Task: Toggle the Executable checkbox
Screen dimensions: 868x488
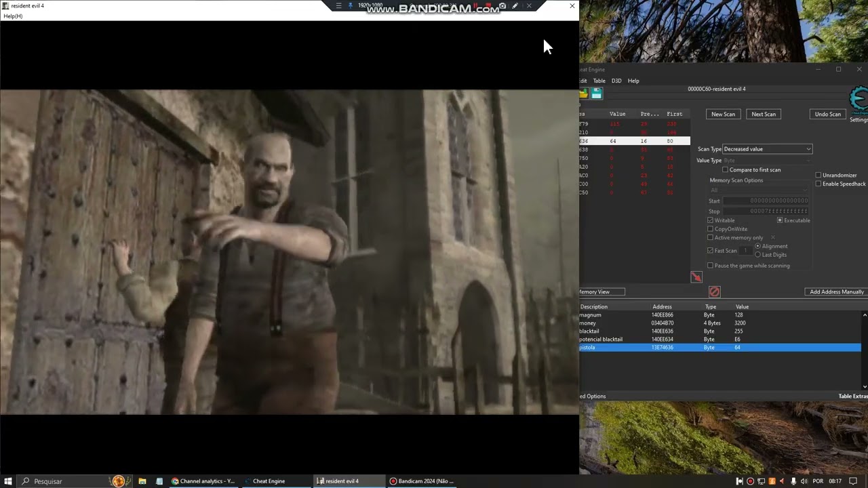Action: point(780,220)
